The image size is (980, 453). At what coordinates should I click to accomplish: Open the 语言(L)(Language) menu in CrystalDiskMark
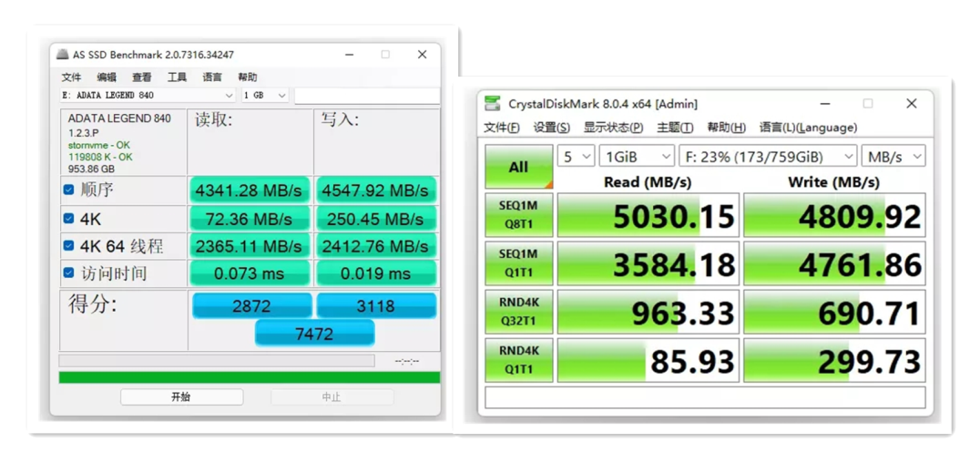[808, 128]
